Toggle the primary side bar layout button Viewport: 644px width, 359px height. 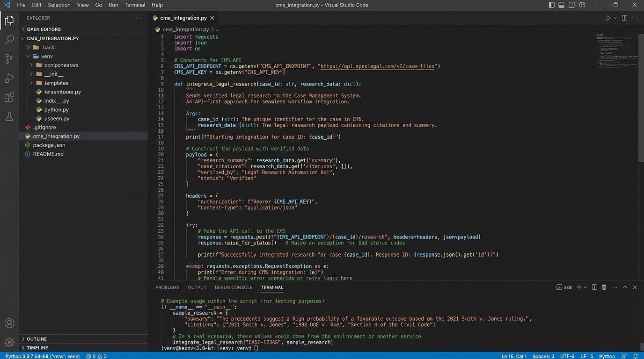(552, 5)
